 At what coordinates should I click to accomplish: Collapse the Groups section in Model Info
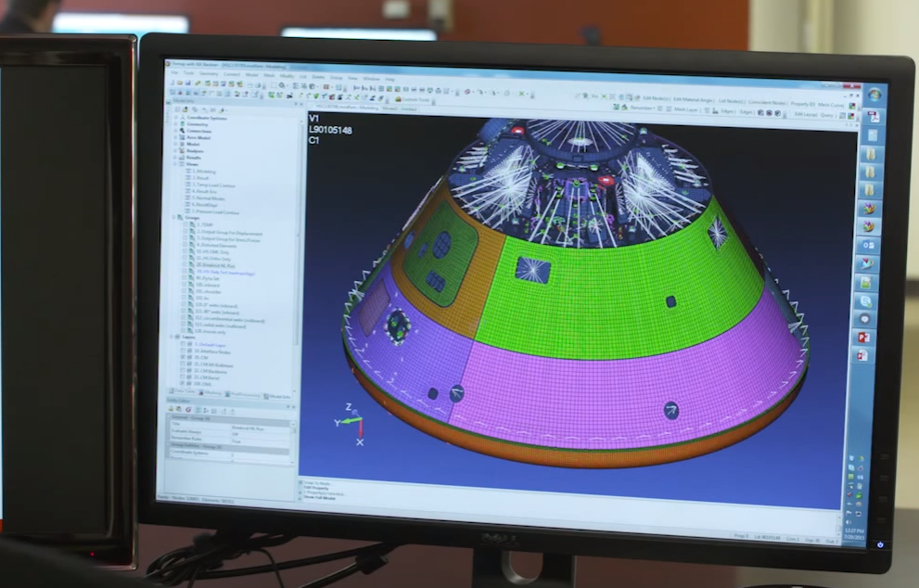pyautogui.click(x=174, y=218)
